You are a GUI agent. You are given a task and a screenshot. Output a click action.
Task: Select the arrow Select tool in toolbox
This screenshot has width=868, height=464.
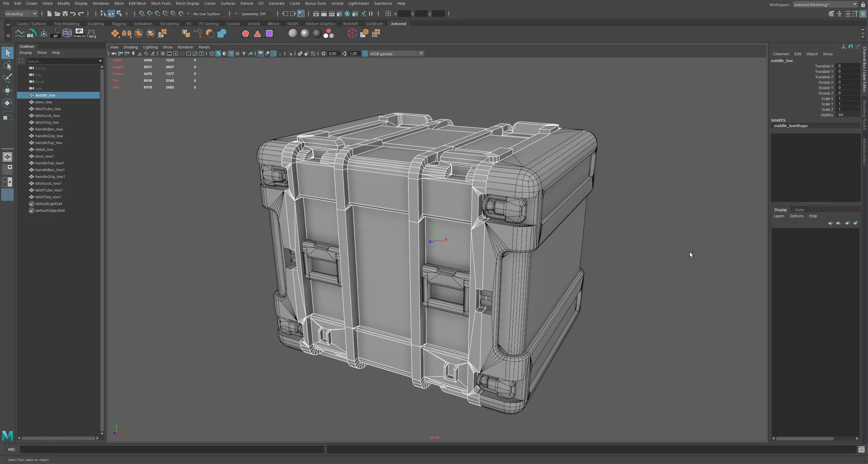(x=8, y=53)
